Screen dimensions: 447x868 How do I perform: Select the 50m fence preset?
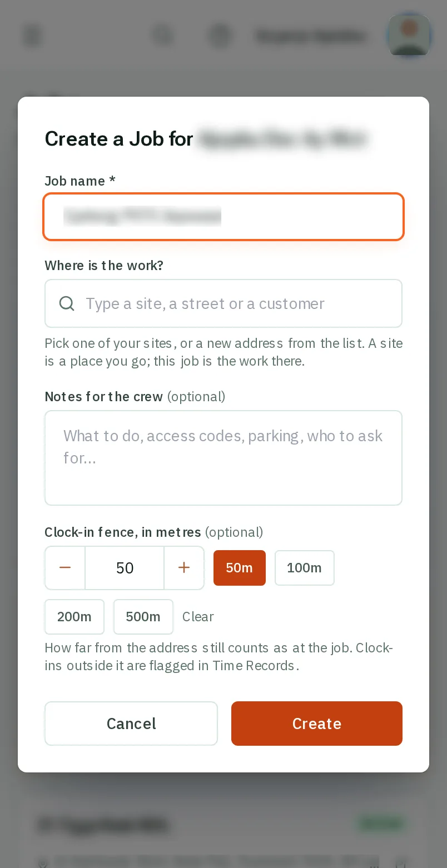(240, 568)
